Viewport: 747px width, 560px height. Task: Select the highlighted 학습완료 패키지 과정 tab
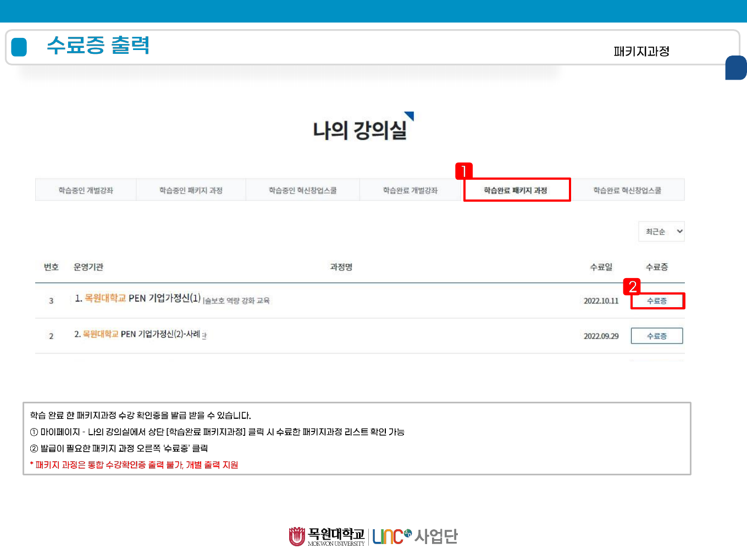(516, 190)
